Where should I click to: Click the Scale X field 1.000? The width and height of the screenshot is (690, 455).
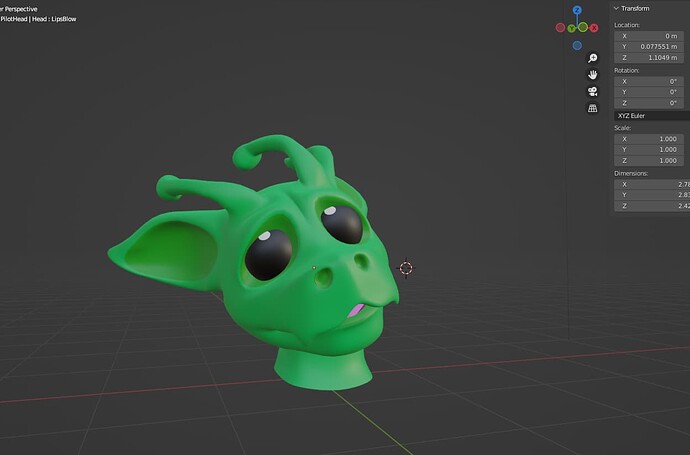pyautogui.click(x=649, y=139)
